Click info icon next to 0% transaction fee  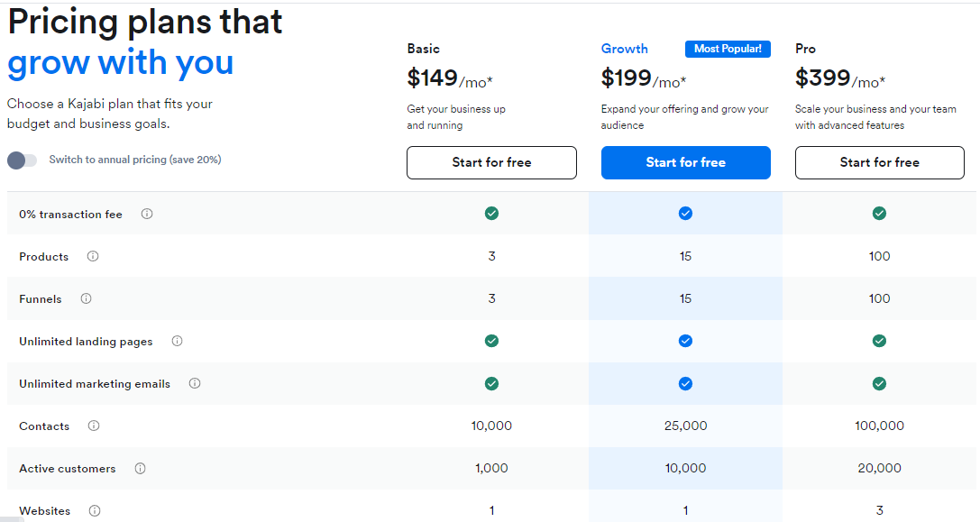point(147,214)
